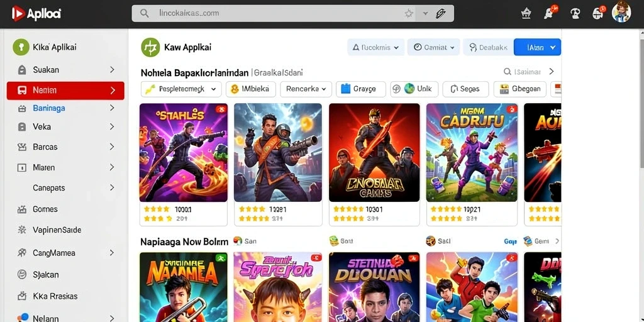
Task: Open the Pespleteomegk filter dropdown
Action: tap(181, 89)
